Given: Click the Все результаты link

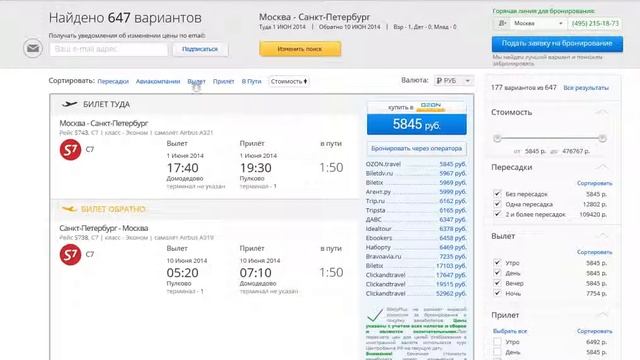Looking at the screenshot, I should (586, 88).
